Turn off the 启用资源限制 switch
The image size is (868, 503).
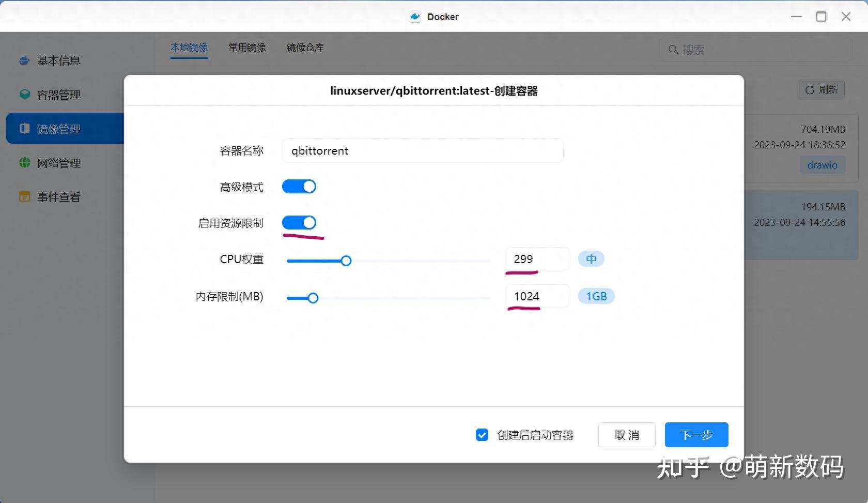[299, 222]
